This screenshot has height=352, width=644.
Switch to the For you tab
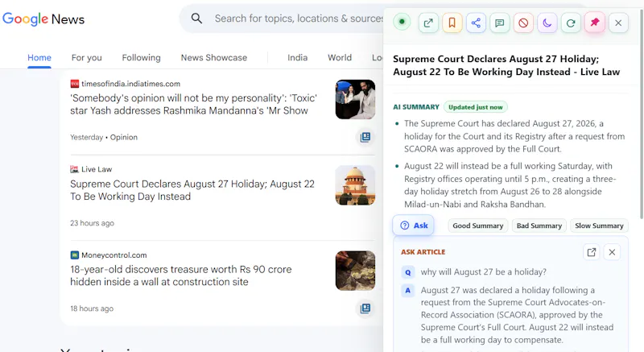[x=87, y=57]
